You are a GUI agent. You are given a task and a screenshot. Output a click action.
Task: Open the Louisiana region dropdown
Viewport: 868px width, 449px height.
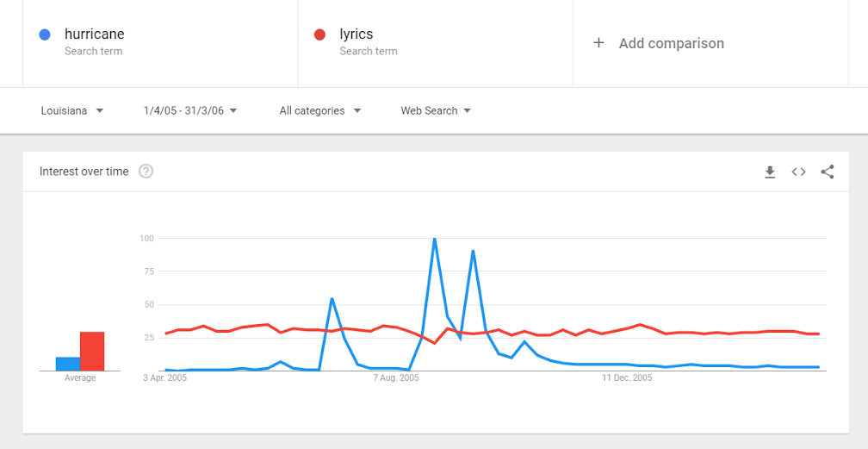click(x=72, y=111)
